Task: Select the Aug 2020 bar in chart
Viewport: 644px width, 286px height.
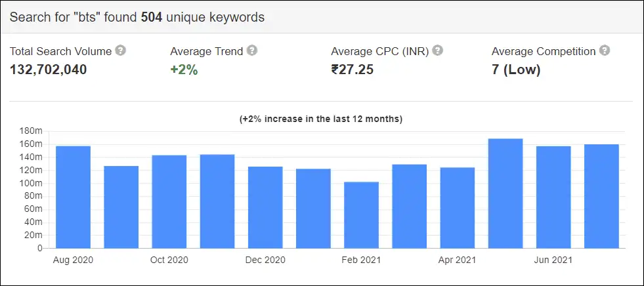Action: click(x=73, y=197)
